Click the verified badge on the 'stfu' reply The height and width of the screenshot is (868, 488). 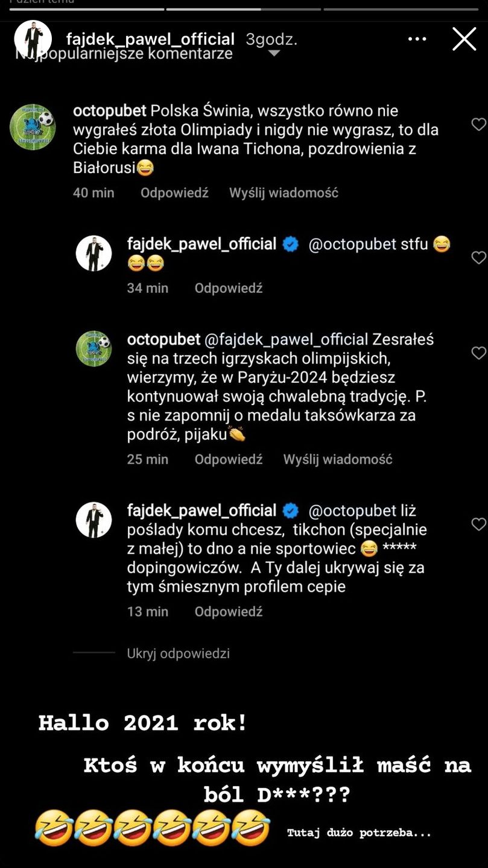tap(291, 244)
